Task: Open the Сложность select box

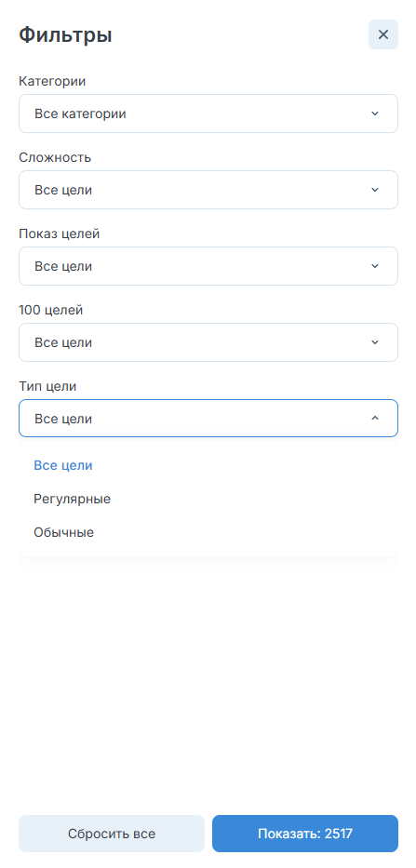Action: pos(208,190)
